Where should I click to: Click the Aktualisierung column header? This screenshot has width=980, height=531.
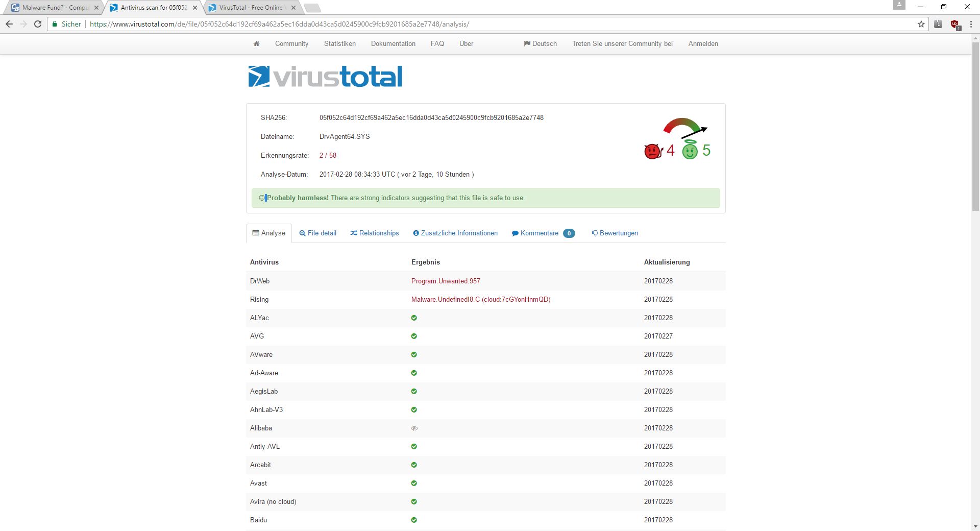pyautogui.click(x=667, y=262)
